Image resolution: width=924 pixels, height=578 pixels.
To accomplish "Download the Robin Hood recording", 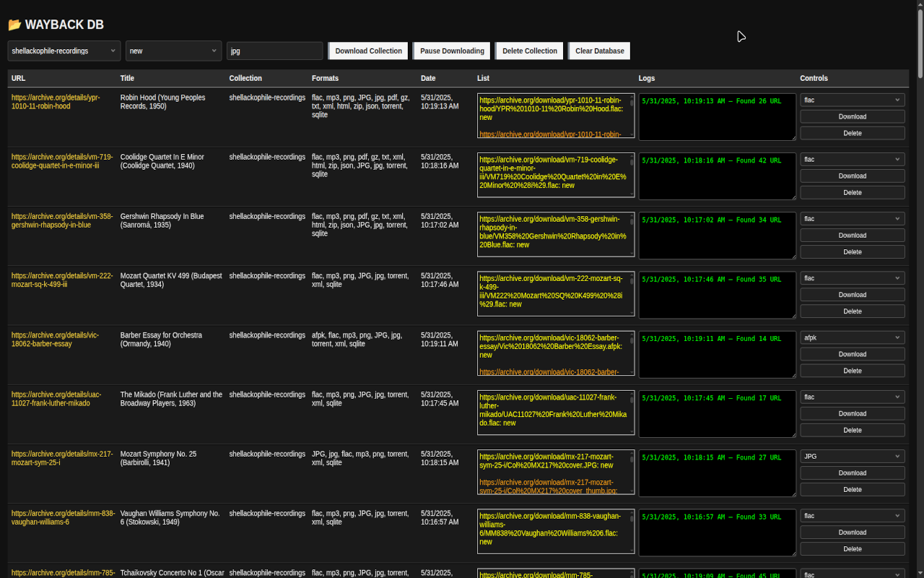I will (853, 116).
